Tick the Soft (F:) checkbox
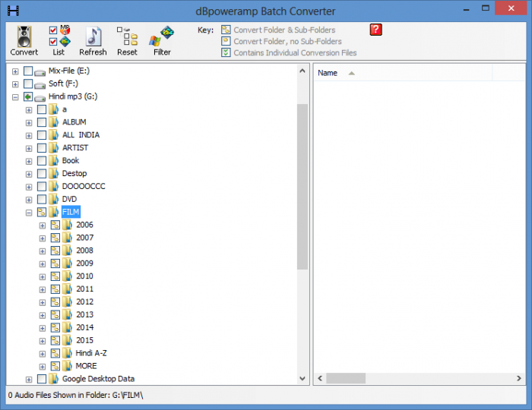 pyautogui.click(x=28, y=84)
